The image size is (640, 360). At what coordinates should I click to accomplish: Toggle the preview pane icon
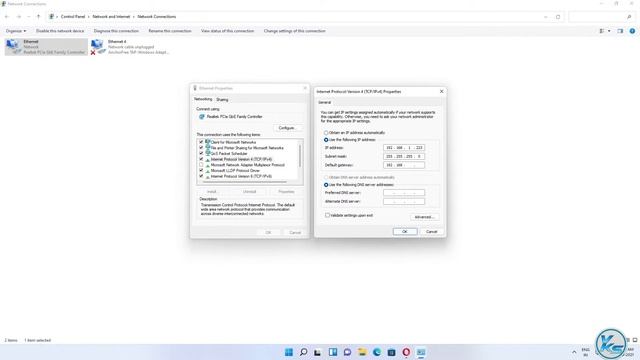(620, 31)
